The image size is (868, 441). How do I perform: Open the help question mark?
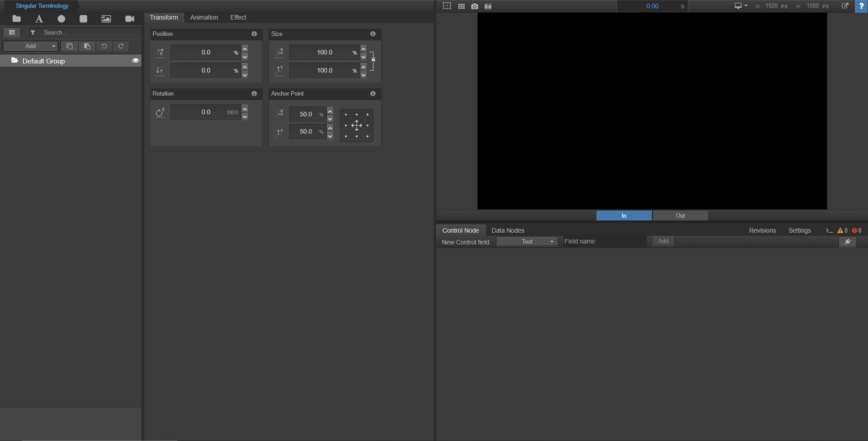coord(861,6)
